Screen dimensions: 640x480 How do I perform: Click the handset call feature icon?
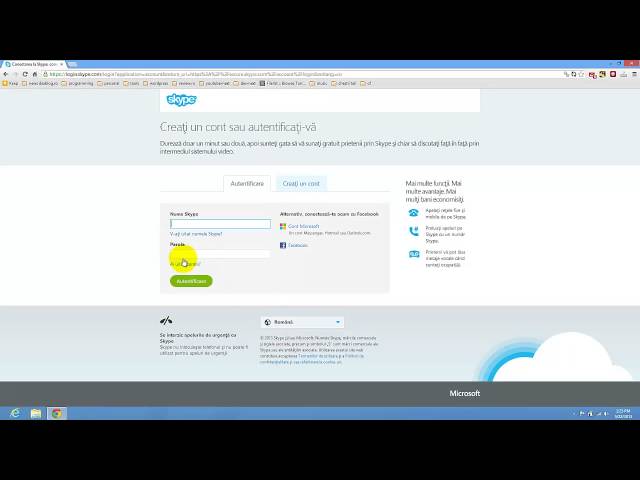click(414, 231)
